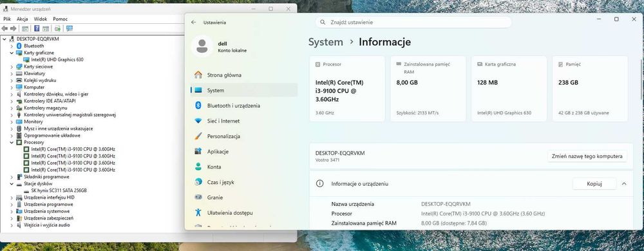Expand the Urządzenia systemowe node
This screenshot has width=644, height=251.
(12, 211)
